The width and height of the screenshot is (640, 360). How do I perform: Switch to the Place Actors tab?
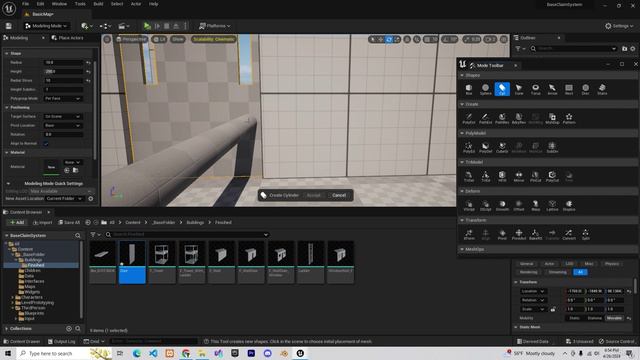coord(67,38)
